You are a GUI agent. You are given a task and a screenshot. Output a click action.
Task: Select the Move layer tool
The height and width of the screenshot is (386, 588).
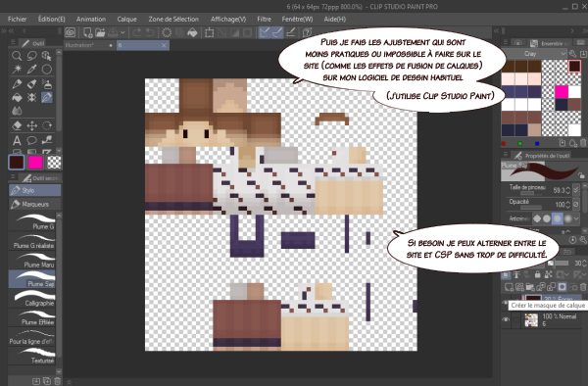(x=32, y=126)
